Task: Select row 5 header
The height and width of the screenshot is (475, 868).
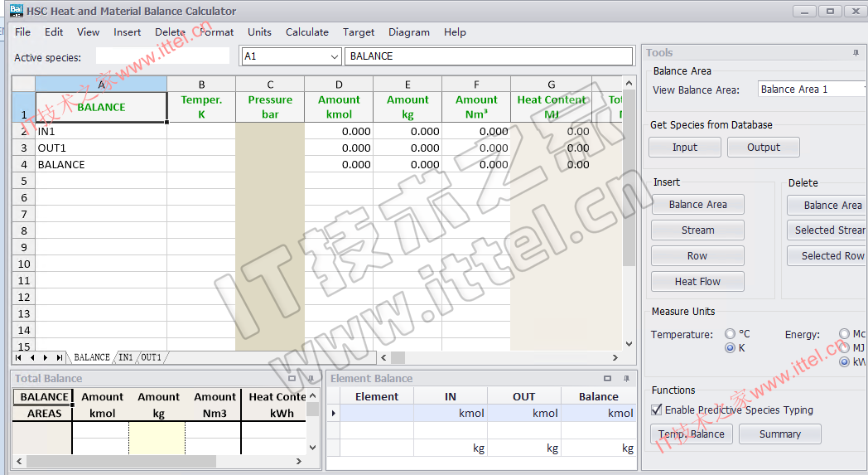Action: coord(24,182)
